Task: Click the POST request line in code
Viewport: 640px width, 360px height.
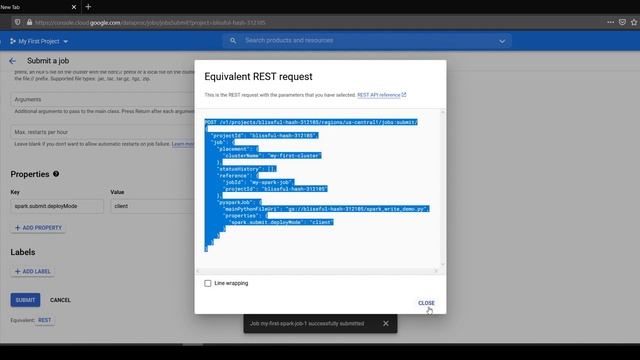Action: pyautogui.click(x=311, y=122)
